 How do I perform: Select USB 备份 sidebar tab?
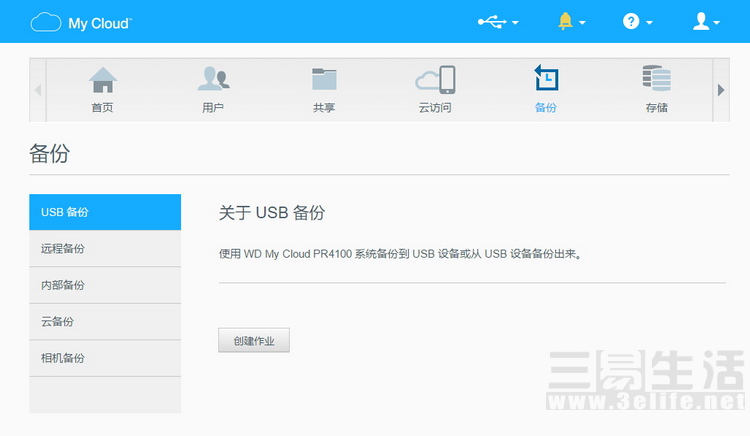pyautogui.click(x=105, y=212)
